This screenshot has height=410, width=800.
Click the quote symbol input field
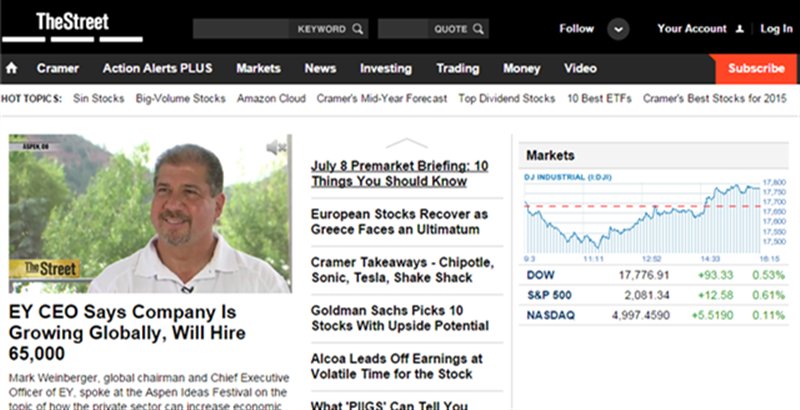tap(403, 29)
